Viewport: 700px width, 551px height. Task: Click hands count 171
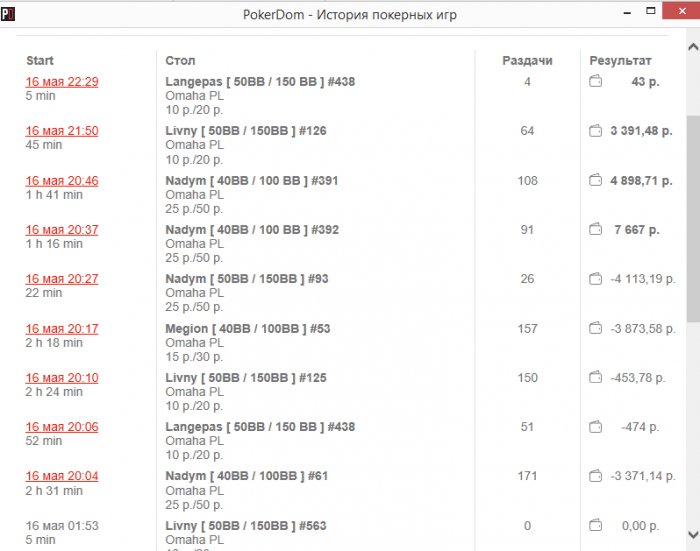pos(527,476)
